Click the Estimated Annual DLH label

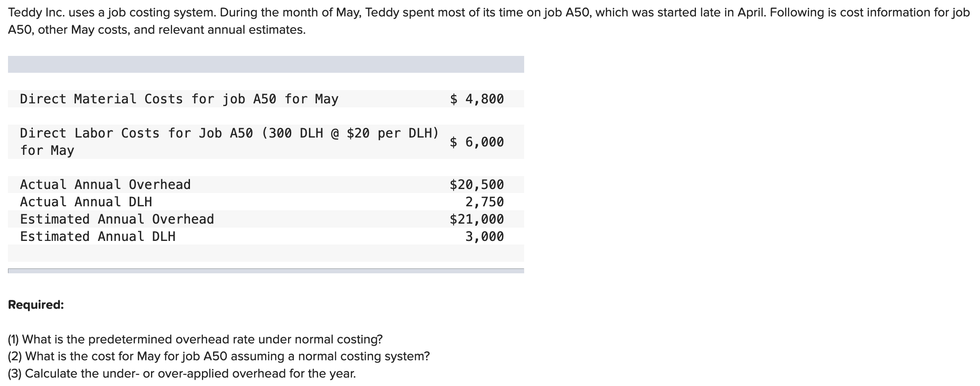coord(98,236)
